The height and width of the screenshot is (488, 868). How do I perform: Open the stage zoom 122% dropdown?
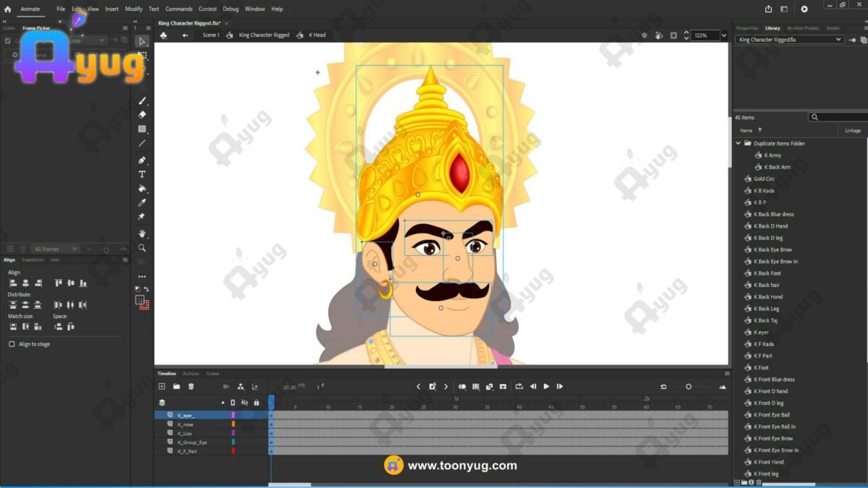723,35
